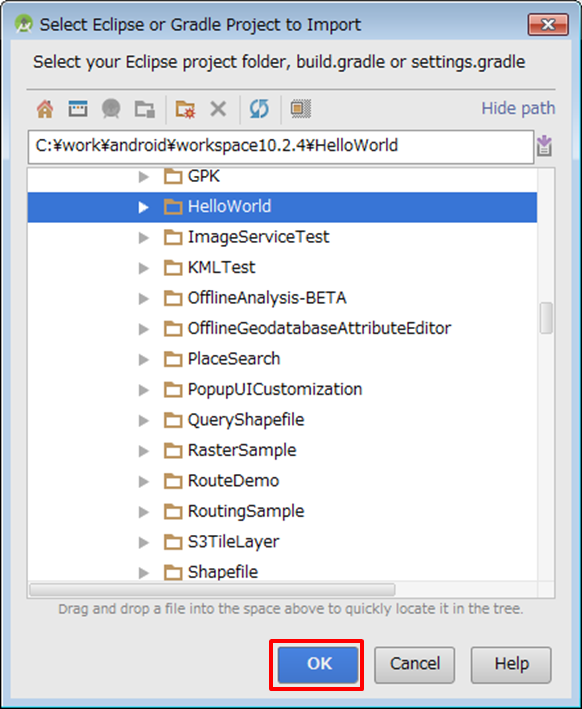Click the horizontal scrollbar thumb
The width and height of the screenshot is (582, 709).
click(212, 590)
